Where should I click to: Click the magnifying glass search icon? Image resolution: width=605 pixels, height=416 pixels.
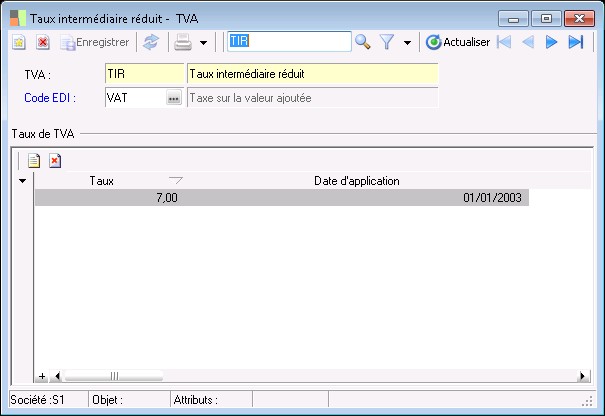tap(363, 42)
